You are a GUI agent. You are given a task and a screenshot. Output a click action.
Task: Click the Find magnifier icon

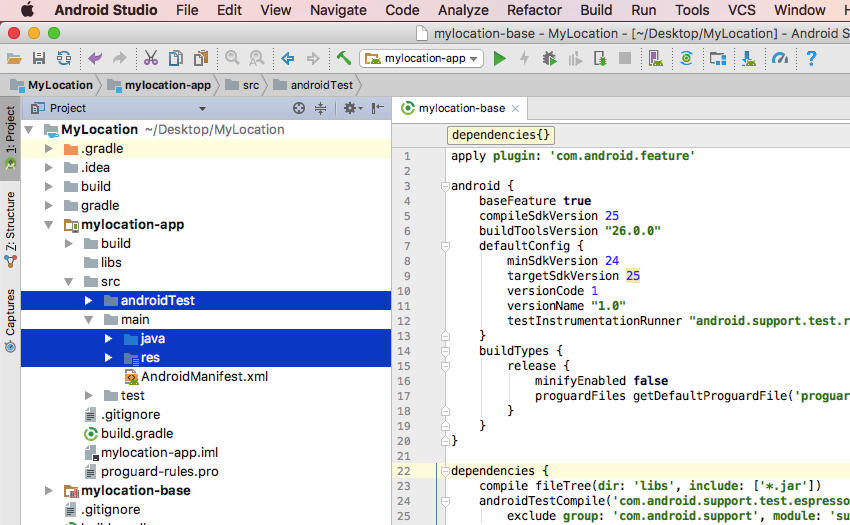coord(232,58)
